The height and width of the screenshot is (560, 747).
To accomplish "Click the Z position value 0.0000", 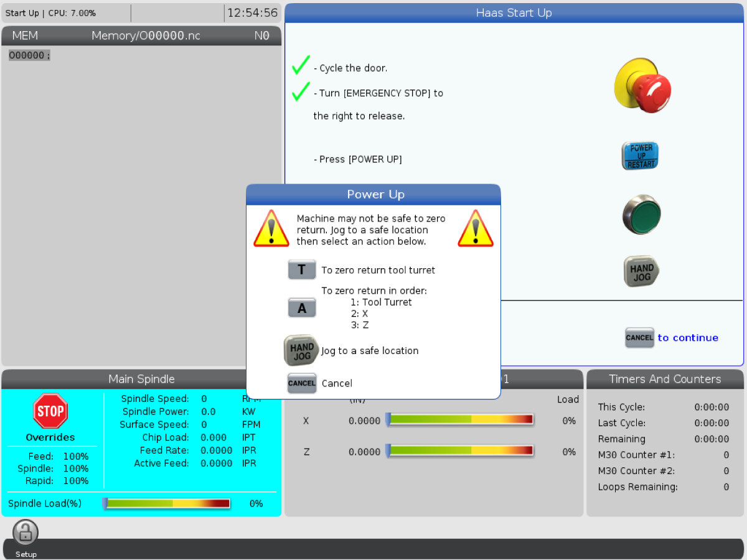I will [x=364, y=452].
